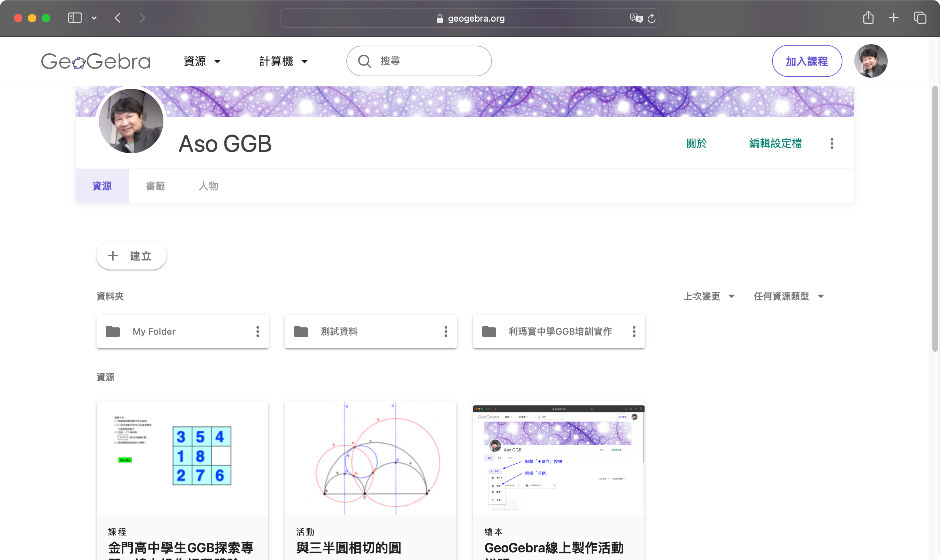Switch to the 人物 tab
Image resolution: width=940 pixels, height=560 pixels.
click(x=208, y=186)
